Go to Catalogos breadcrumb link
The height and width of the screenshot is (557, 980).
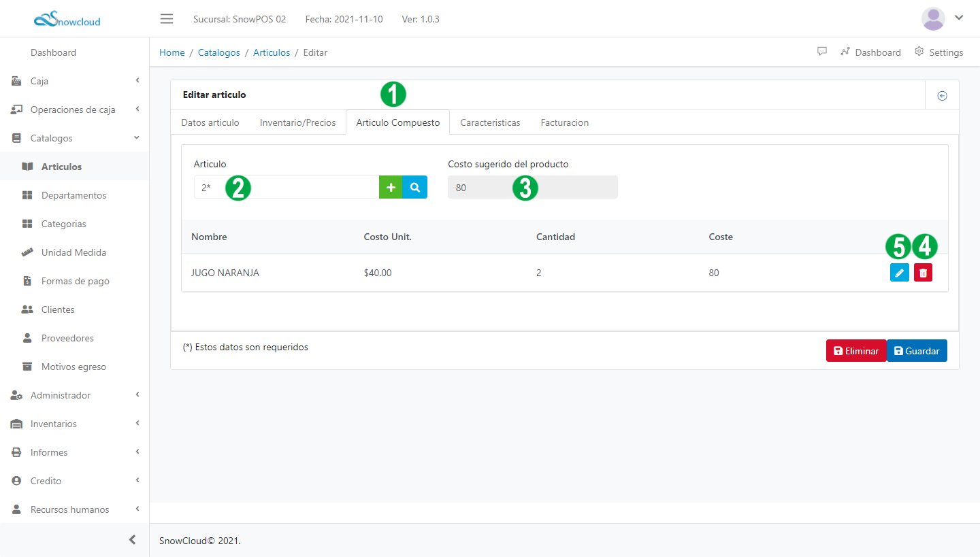point(218,52)
